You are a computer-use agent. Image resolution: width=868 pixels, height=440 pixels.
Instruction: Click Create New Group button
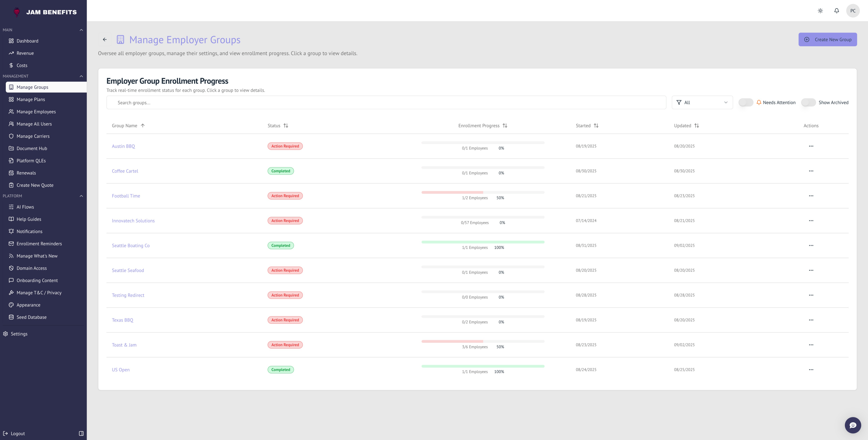pos(827,40)
